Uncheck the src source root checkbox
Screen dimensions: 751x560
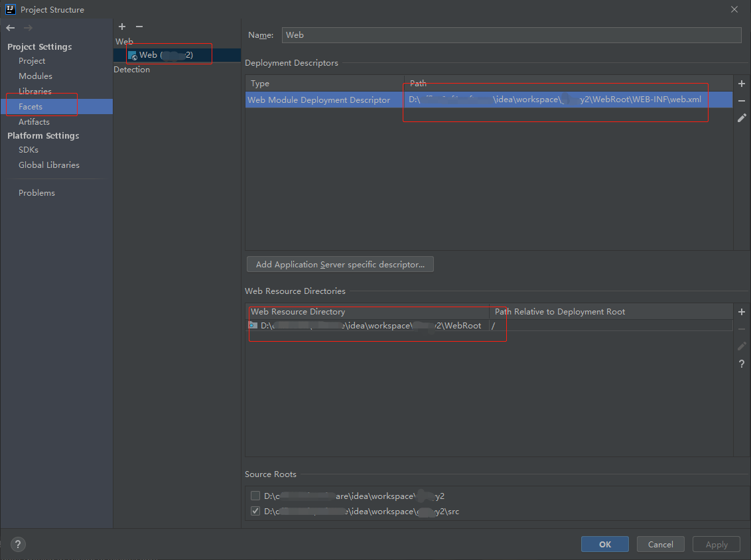255,511
